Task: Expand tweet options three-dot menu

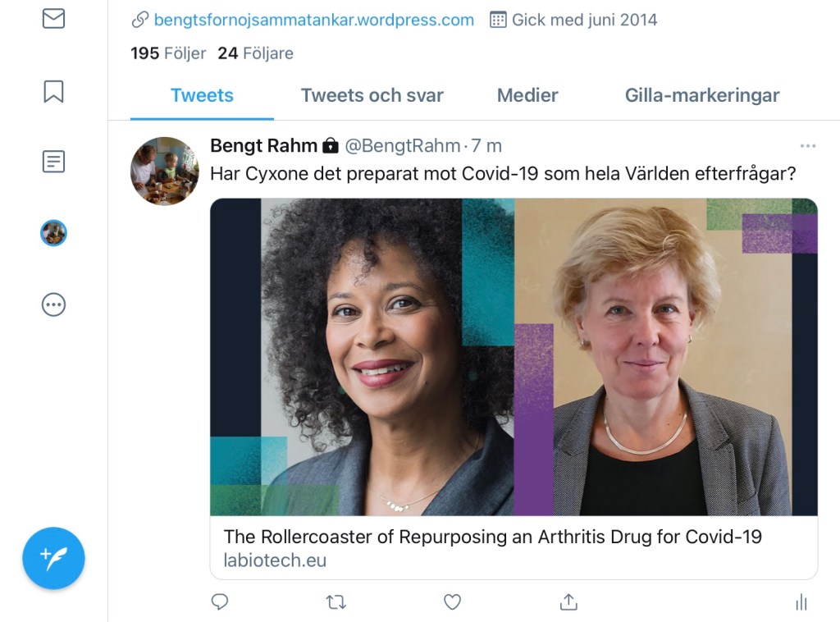Action: pyautogui.click(x=808, y=146)
